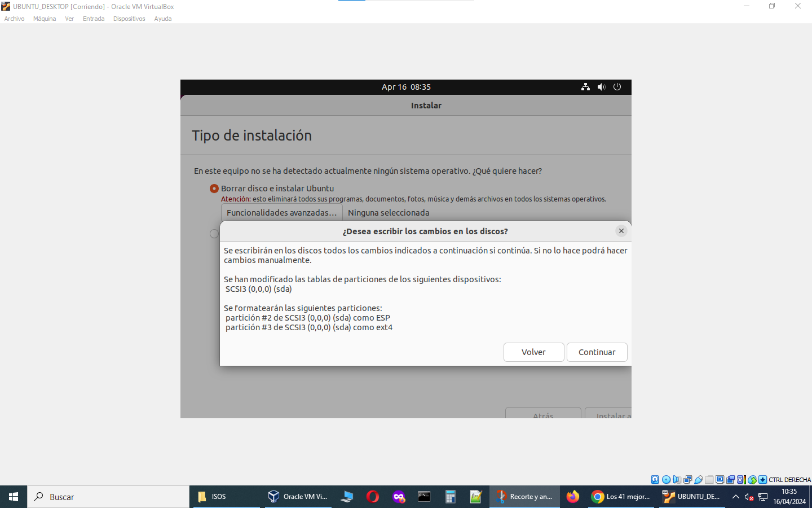Close the write changes dialog
Viewport: 812px width, 508px height.
[621, 231]
